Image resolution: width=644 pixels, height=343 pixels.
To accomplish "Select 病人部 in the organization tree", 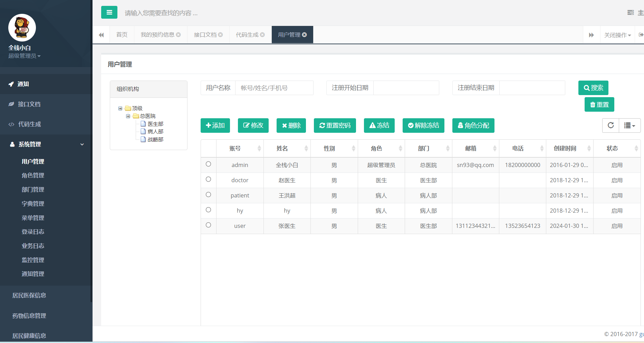I will coord(155,131).
